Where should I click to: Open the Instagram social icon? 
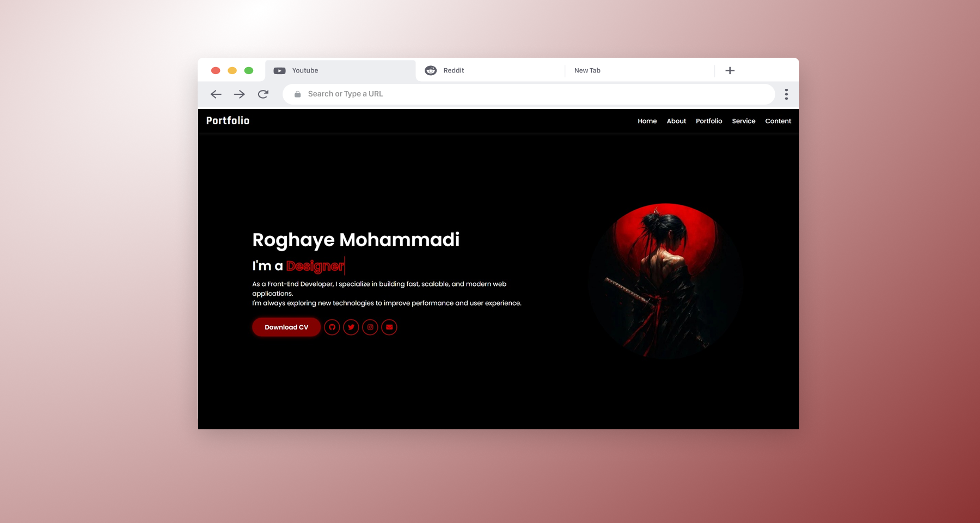(x=370, y=327)
